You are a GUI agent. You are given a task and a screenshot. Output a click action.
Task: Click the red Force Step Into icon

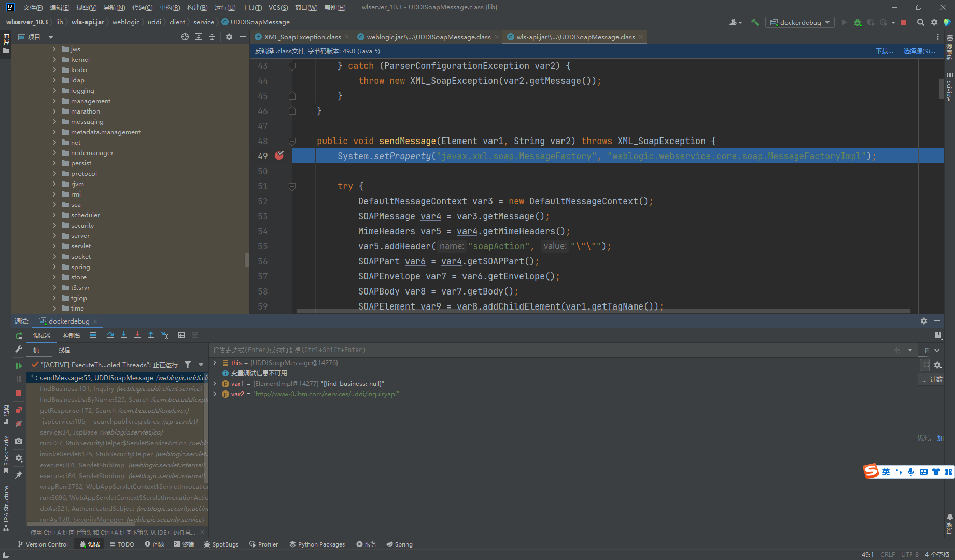[x=137, y=335]
